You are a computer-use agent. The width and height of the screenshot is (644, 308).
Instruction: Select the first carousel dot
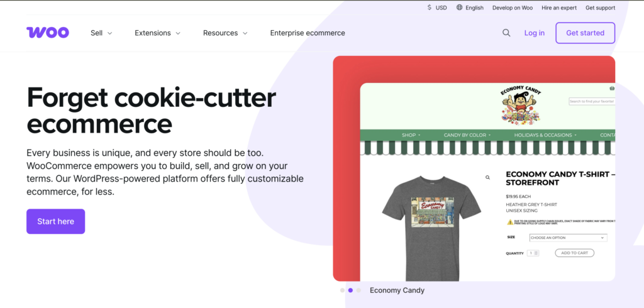[342, 290]
